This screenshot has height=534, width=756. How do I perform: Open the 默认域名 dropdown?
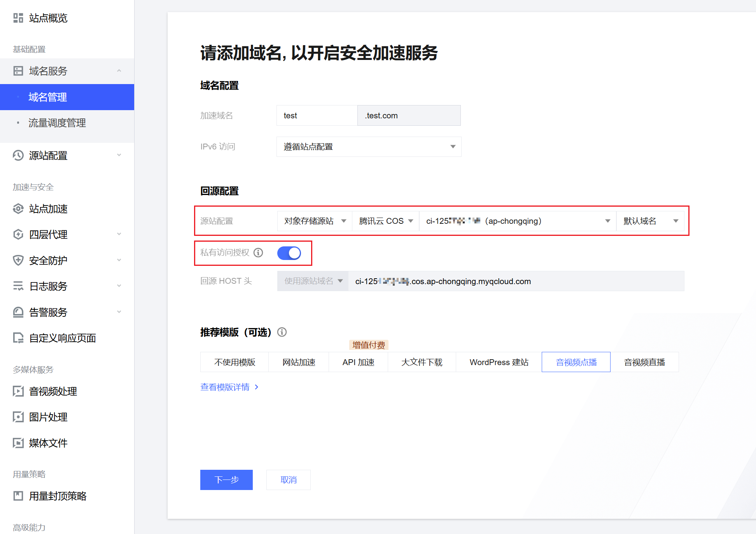point(650,221)
